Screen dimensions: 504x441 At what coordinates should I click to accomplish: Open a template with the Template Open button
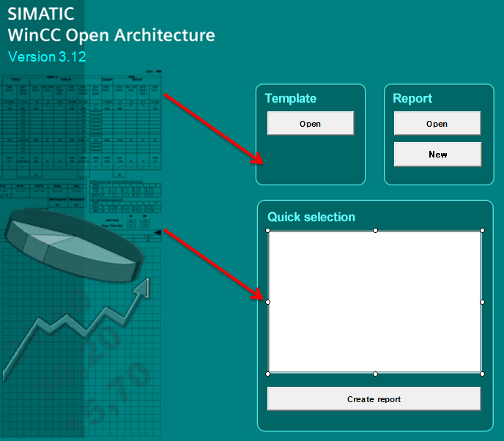311,123
